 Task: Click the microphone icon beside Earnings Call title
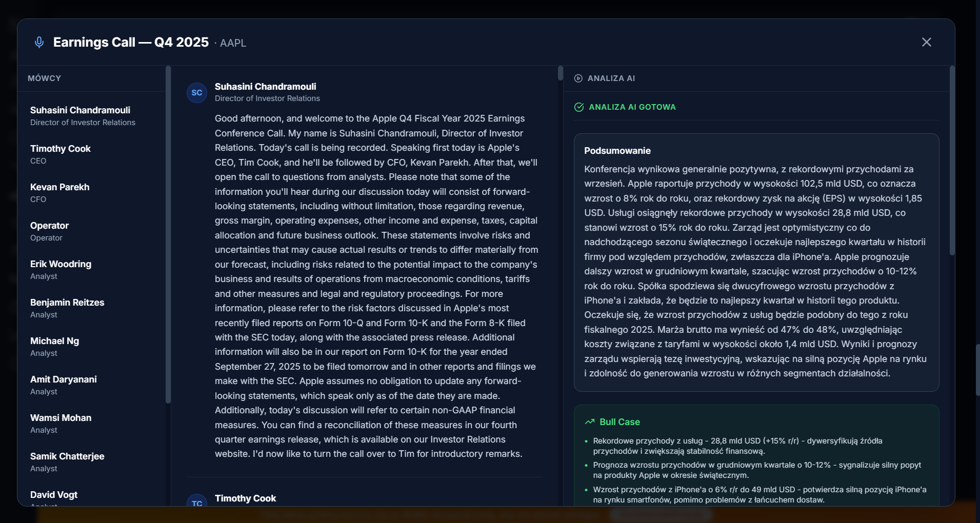click(x=39, y=42)
